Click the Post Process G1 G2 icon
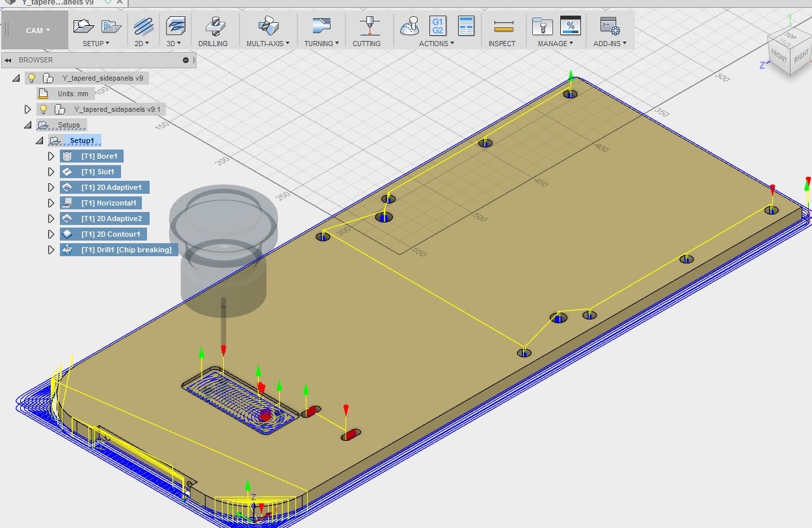Viewport: 812px width, 528px height. click(438, 26)
